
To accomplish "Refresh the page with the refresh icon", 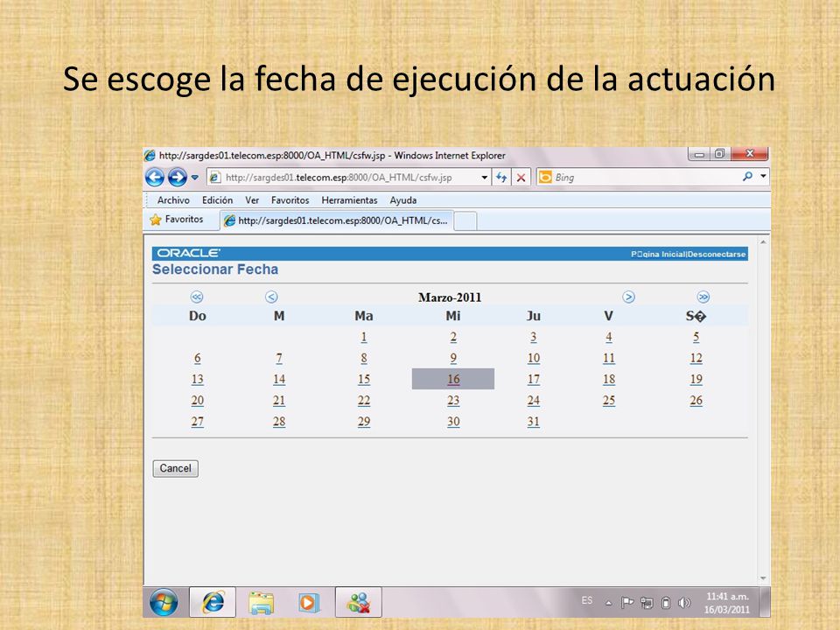I will [x=501, y=178].
